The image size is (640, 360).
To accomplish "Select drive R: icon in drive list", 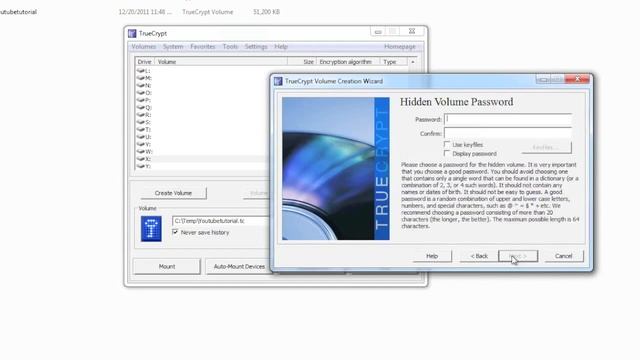I will [x=141, y=115].
